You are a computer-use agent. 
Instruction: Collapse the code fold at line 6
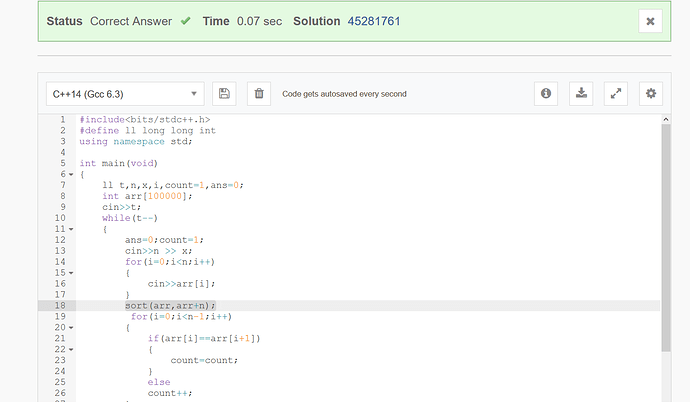(71, 174)
